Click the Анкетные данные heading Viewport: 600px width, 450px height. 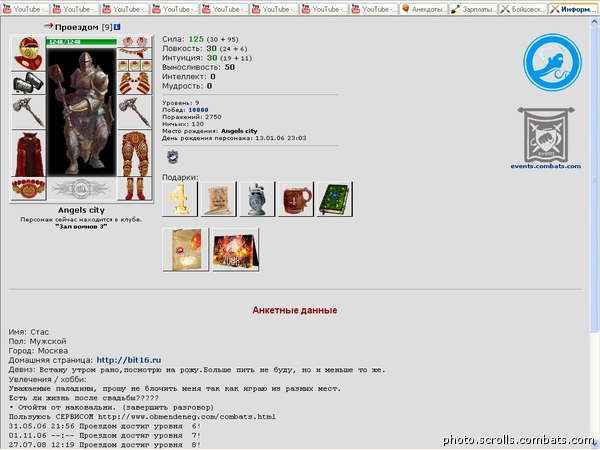pos(295,310)
